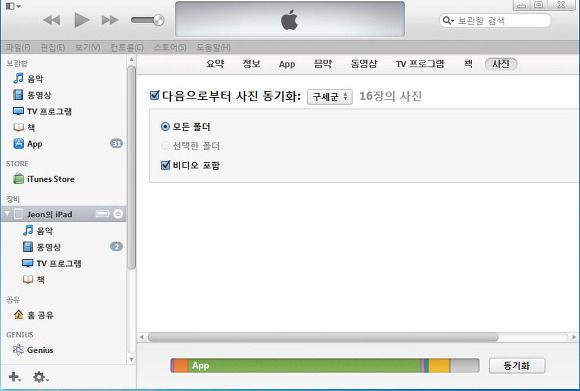Open the gear settings menu
Viewport: 580px width, 391px height.
click(x=40, y=377)
